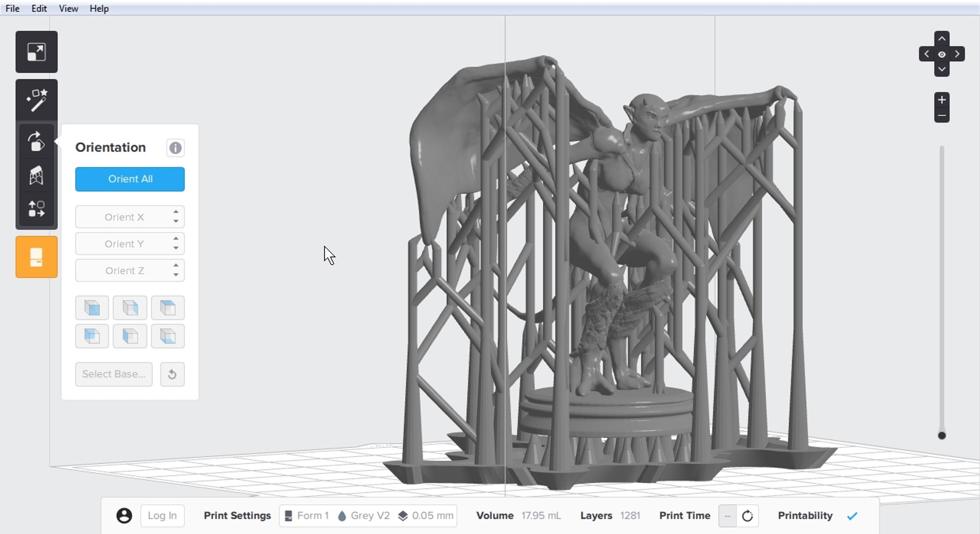Choose second cube view in bottom row

(x=130, y=336)
